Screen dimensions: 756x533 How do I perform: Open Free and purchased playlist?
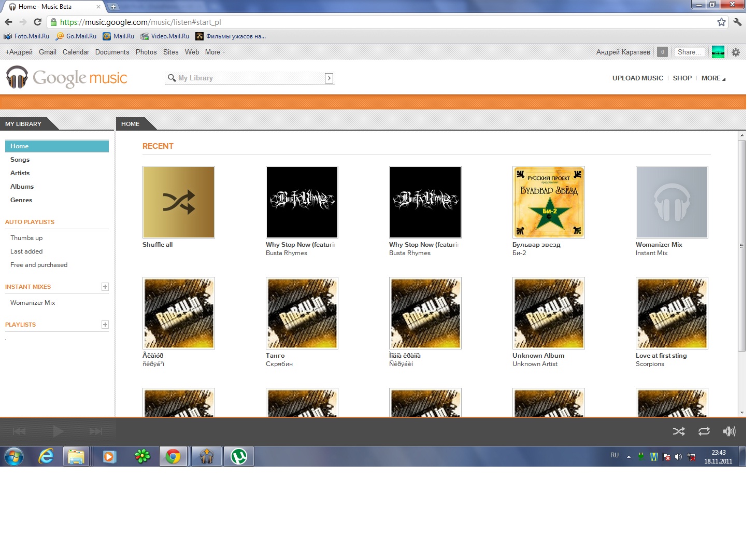[39, 265]
